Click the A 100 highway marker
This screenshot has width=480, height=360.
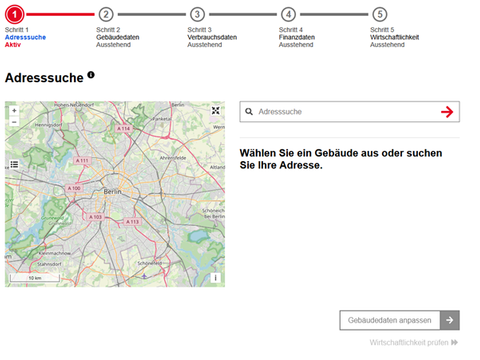click(74, 188)
